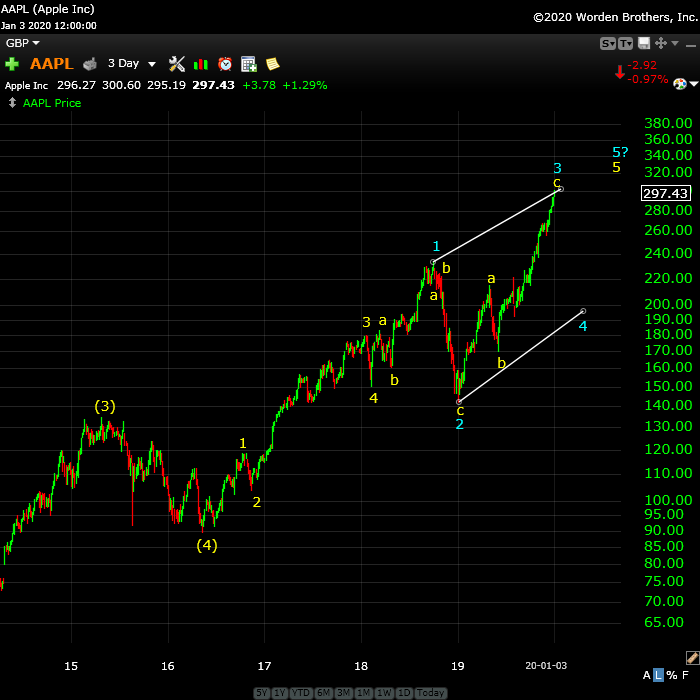700x700 pixels.
Task: Click the AAPL ticker symbol
Action: [x=51, y=64]
